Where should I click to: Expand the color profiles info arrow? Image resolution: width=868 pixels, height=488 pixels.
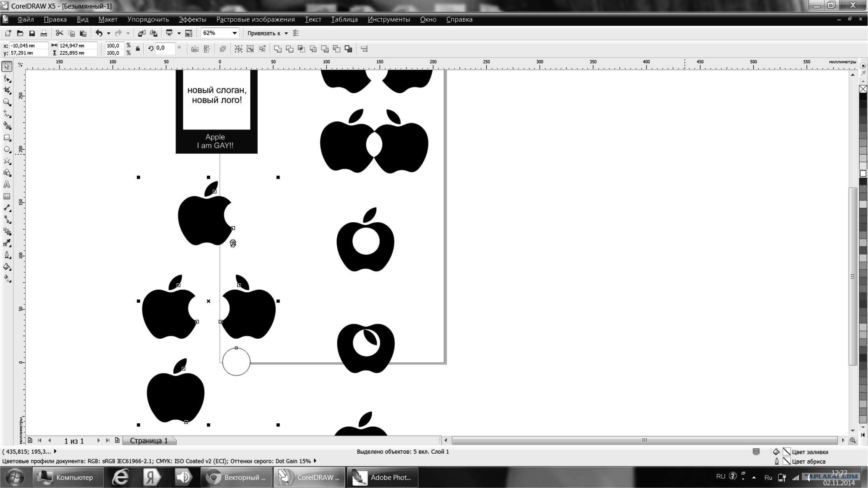coord(315,461)
